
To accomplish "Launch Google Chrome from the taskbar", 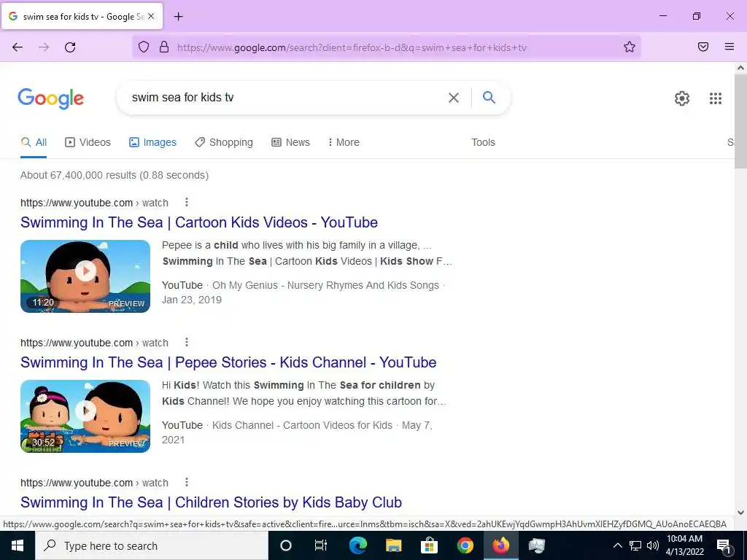I will click(x=465, y=545).
